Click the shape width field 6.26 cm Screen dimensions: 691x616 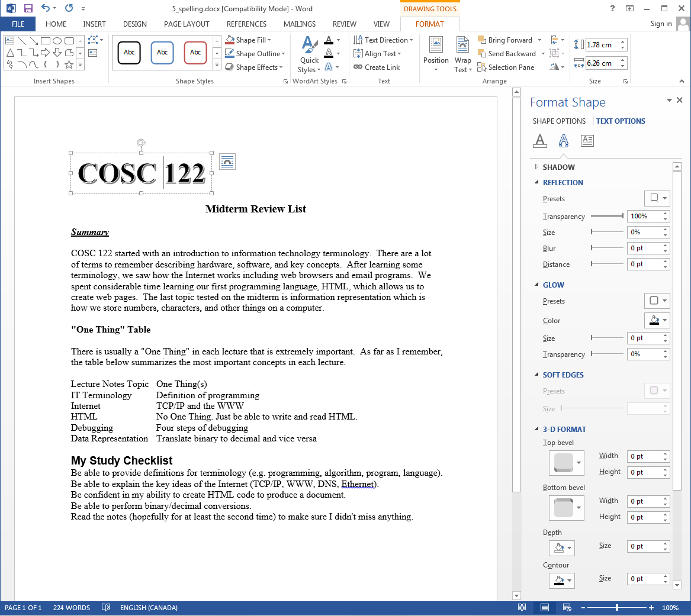click(x=602, y=63)
